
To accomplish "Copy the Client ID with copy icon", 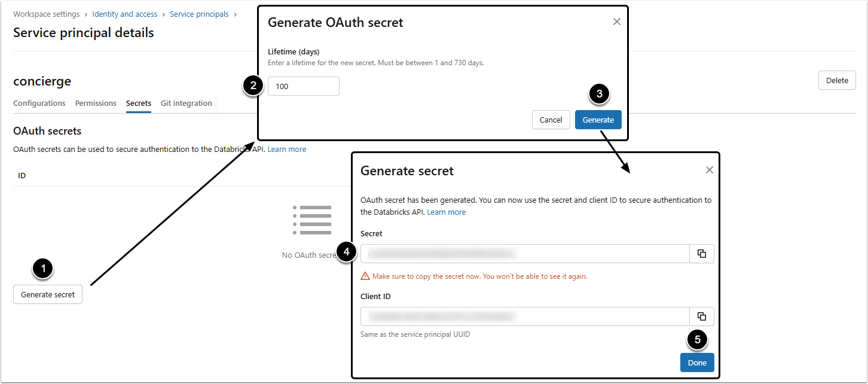I will pos(702,316).
